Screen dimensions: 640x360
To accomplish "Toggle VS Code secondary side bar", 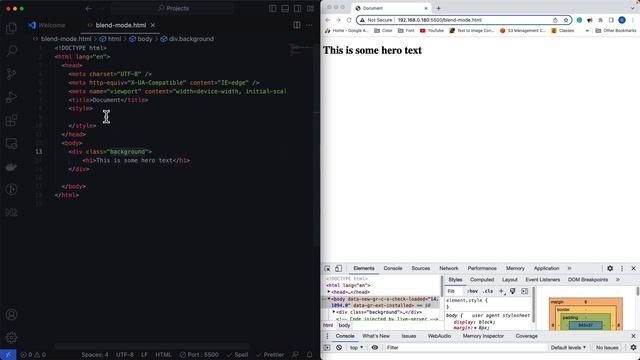I will (x=298, y=9).
